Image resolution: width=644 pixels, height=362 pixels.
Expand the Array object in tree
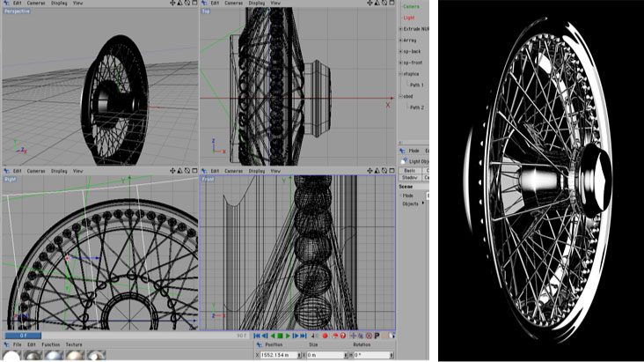(x=399, y=40)
